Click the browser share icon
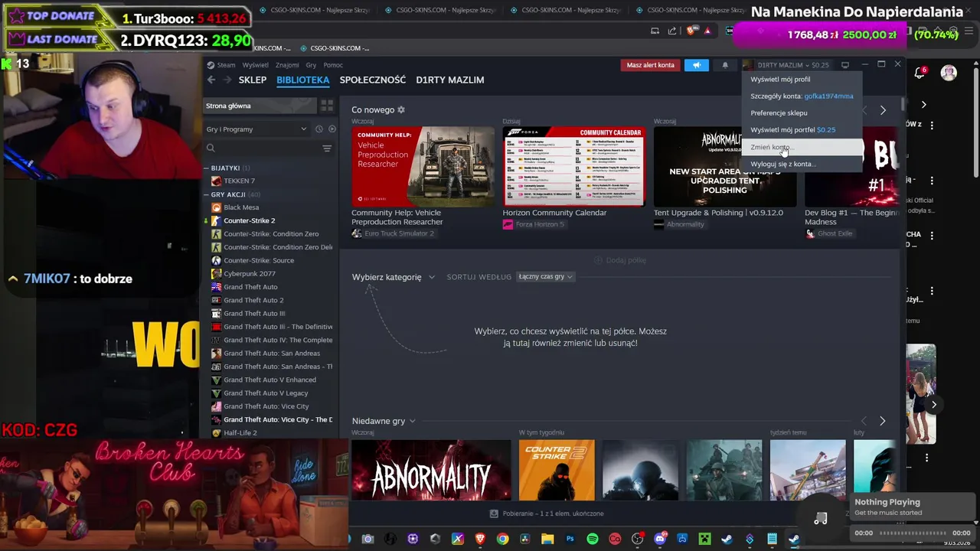 (x=672, y=31)
